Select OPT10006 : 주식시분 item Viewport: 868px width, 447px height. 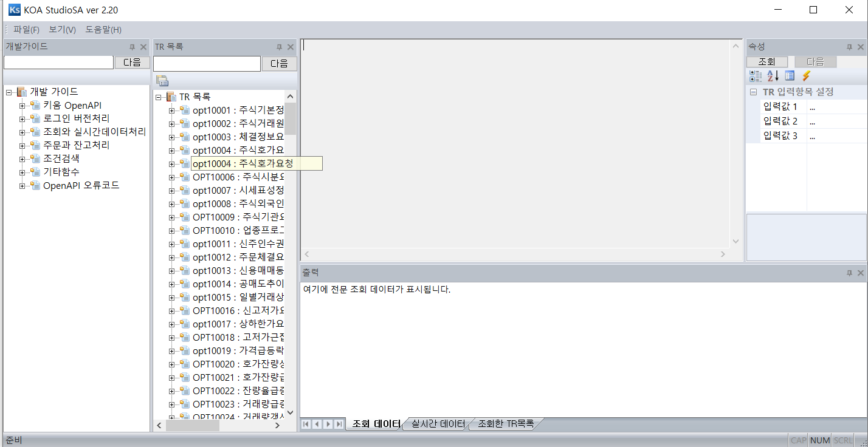pos(238,177)
